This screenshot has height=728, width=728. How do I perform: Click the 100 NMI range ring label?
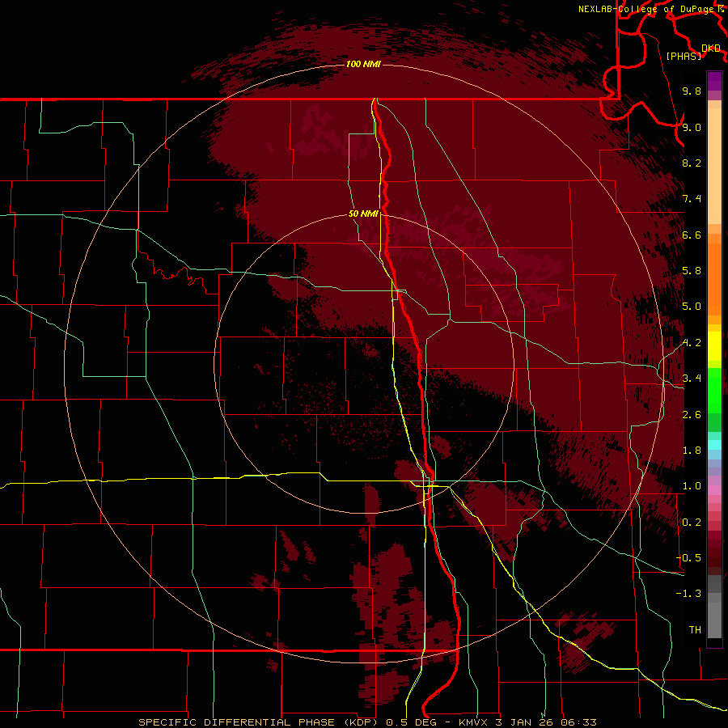click(363, 64)
